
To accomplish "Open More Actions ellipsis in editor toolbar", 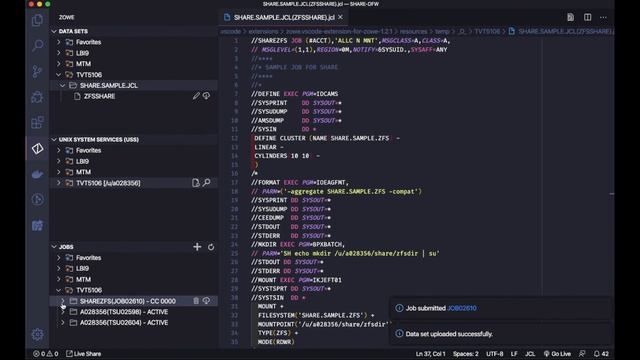I will click(x=603, y=17).
